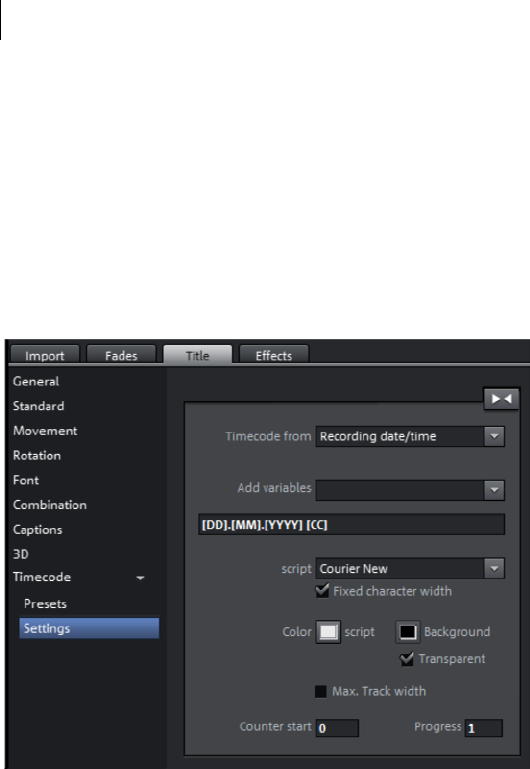Expand the Add variables dropdown
530x769 pixels.
point(410,490)
